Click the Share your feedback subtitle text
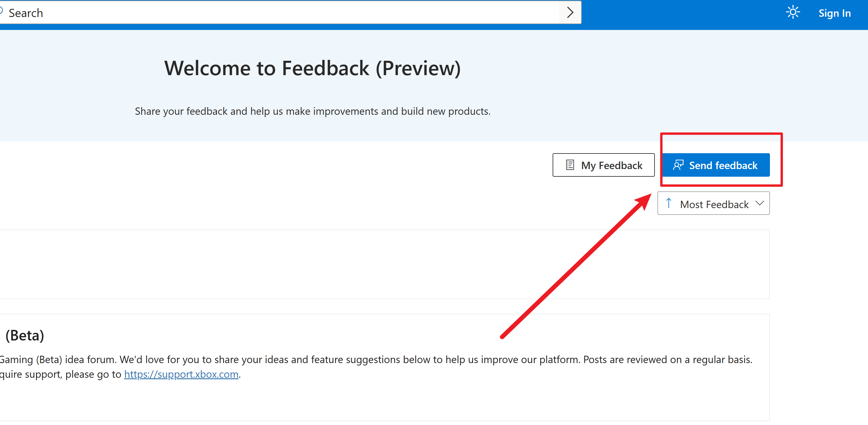 point(312,112)
